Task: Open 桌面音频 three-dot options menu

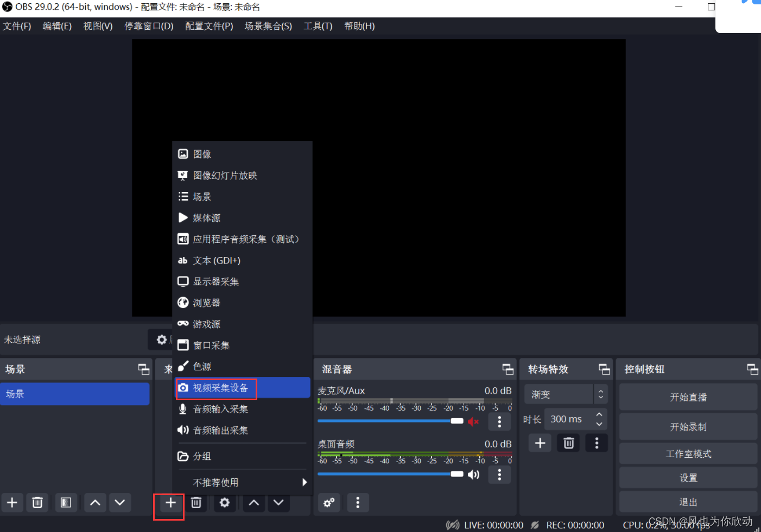Action: (499, 475)
